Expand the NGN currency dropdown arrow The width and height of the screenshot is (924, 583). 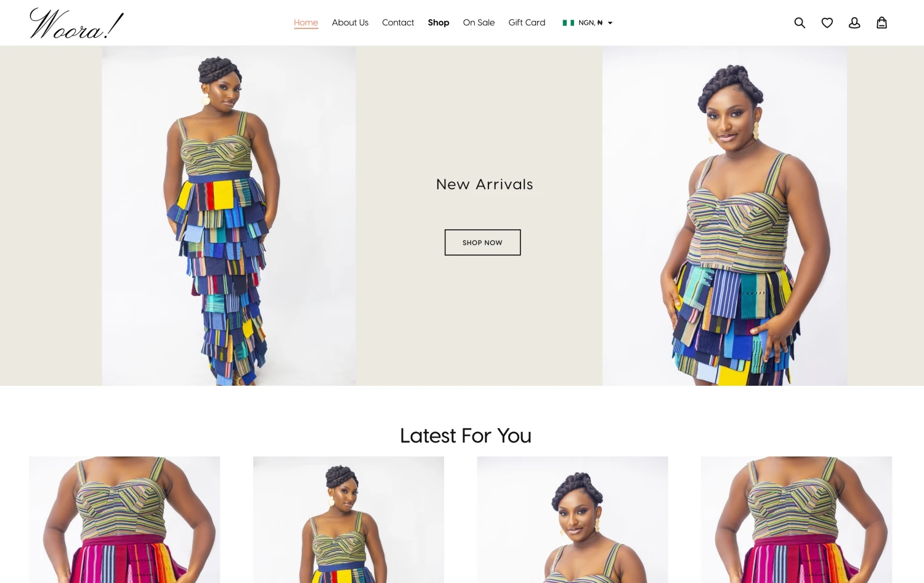pos(610,23)
